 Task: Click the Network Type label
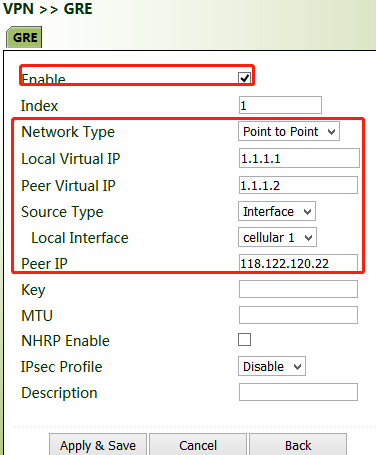pos(68,132)
